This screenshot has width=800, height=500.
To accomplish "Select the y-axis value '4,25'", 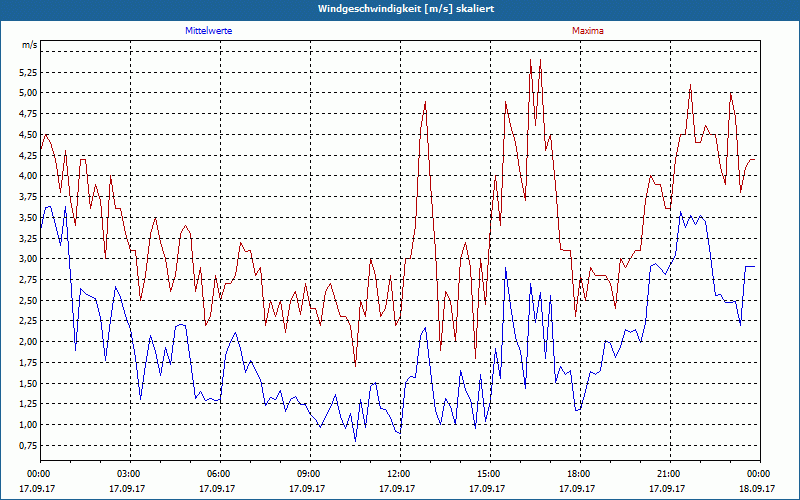I will [29, 155].
